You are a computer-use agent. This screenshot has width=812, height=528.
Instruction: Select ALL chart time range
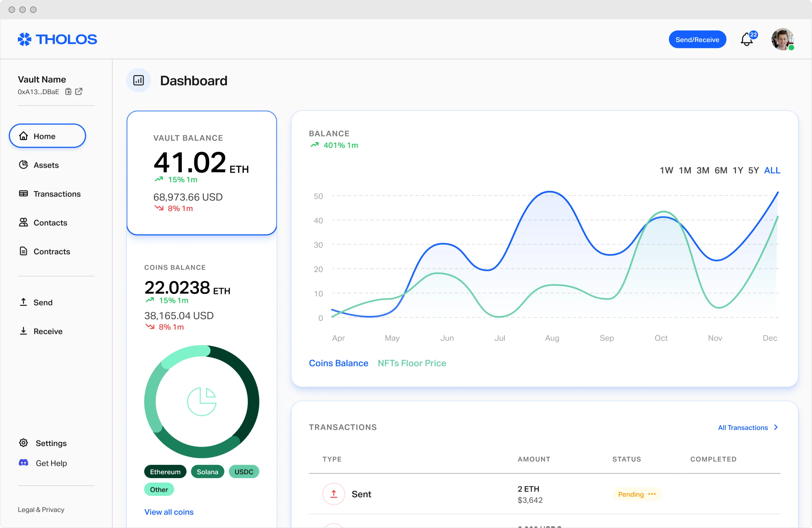772,170
